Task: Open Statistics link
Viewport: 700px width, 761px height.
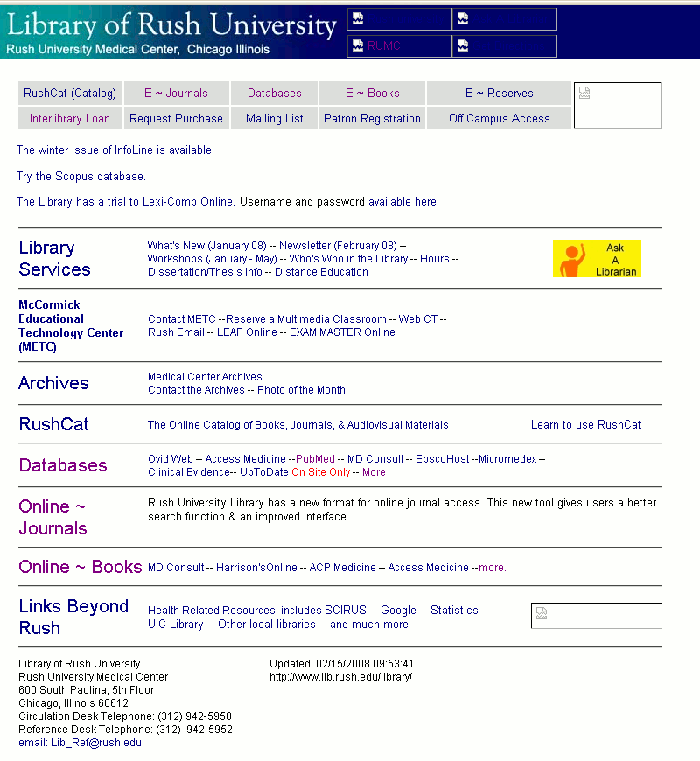Action: pos(454,610)
